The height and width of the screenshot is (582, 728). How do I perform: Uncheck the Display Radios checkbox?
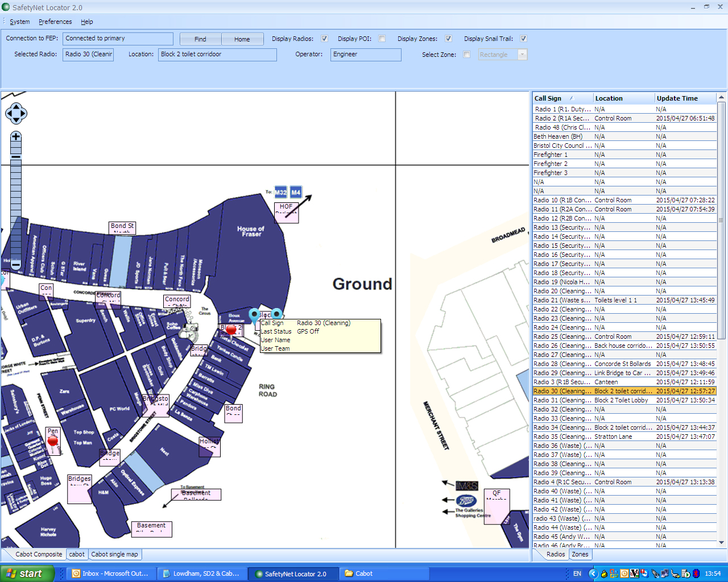pos(324,39)
